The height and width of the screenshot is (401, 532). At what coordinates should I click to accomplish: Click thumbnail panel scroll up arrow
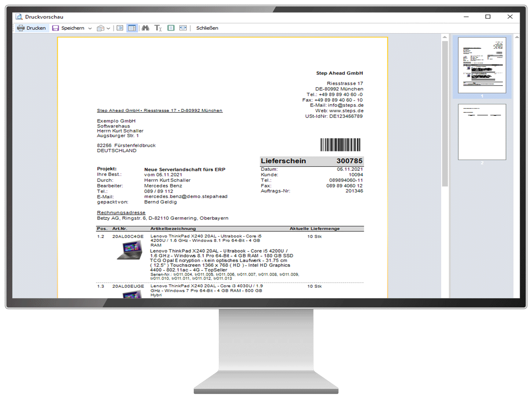point(517,37)
